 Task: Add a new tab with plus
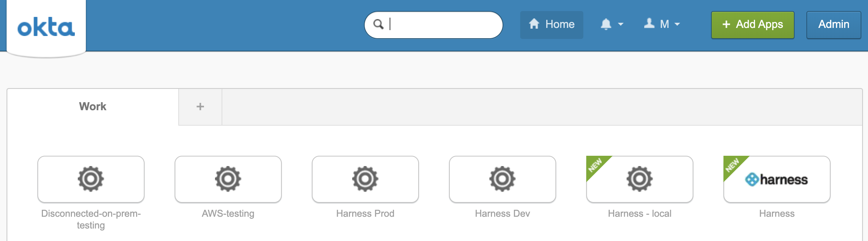click(x=200, y=107)
